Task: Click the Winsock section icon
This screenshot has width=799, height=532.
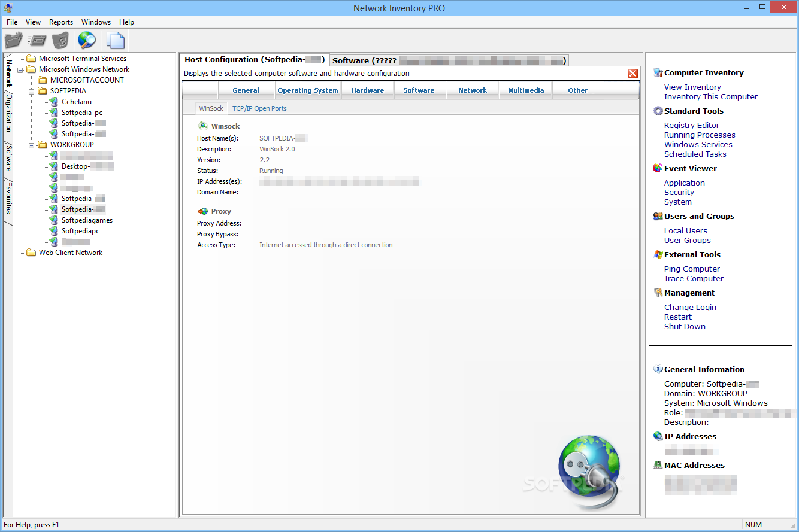Action: coord(202,126)
